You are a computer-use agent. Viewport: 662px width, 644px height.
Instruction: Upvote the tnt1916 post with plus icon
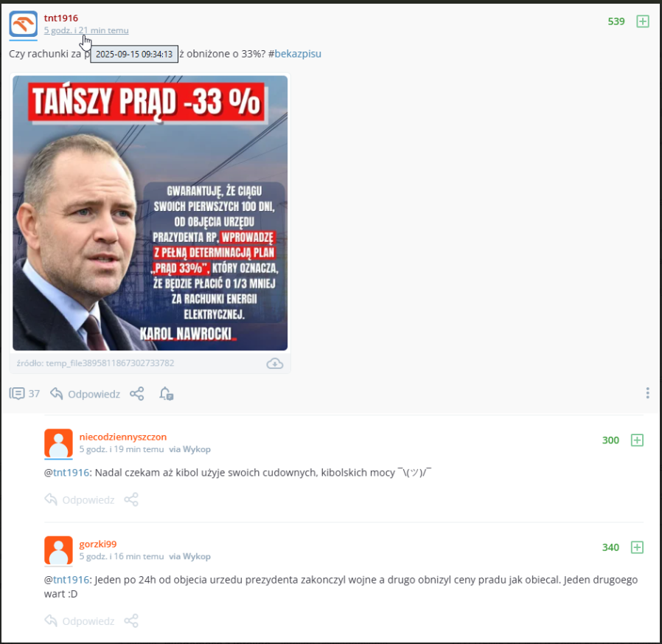[642, 21]
